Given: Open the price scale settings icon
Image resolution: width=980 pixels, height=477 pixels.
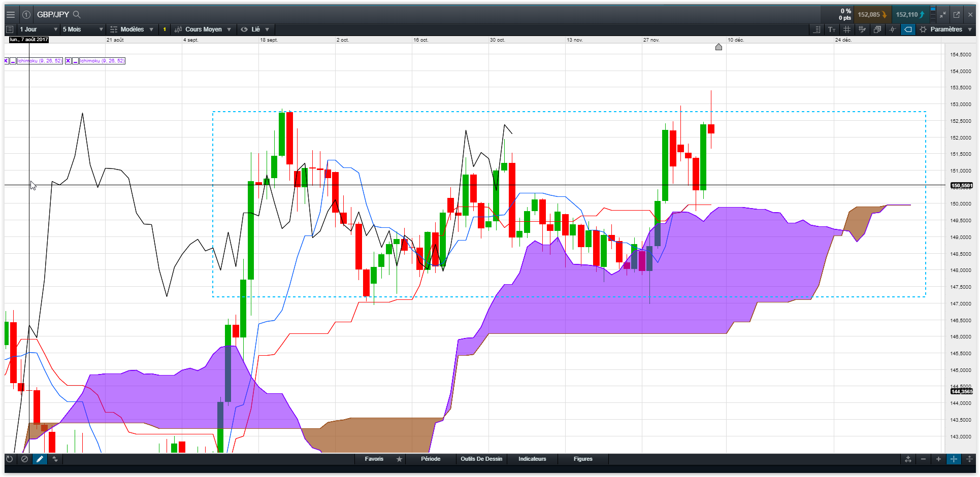Looking at the screenshot, I should [816, 29].
